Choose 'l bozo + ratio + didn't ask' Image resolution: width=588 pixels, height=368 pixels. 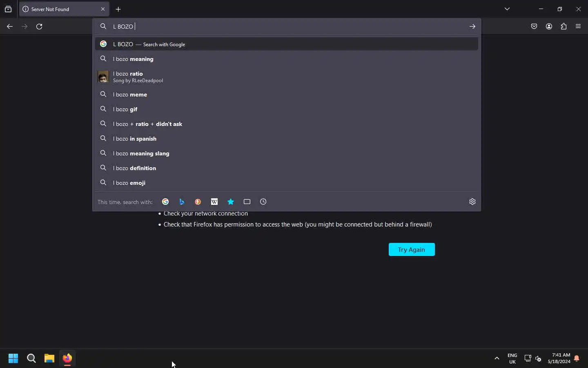(287, 124)
